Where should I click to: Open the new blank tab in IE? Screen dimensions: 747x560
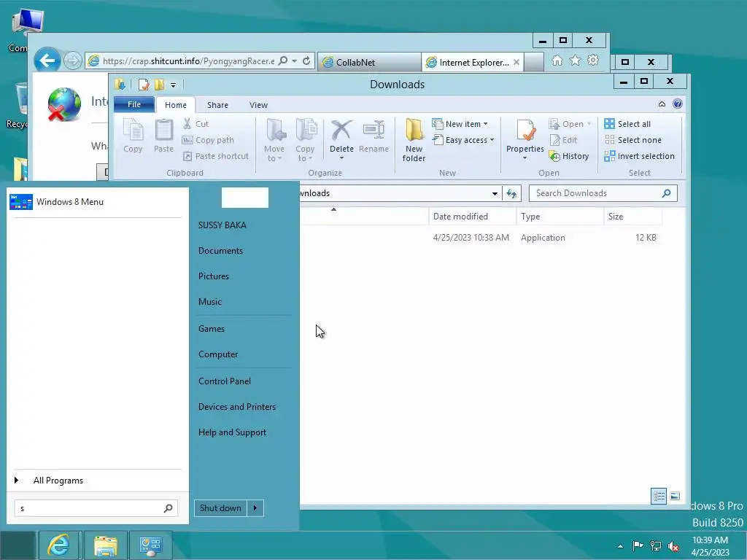534,62
